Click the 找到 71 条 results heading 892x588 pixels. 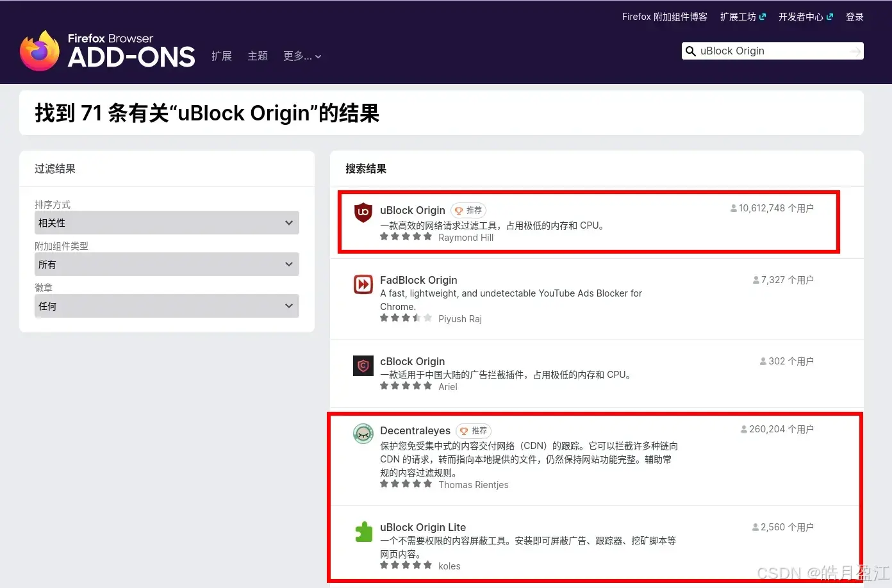point(207,113)
